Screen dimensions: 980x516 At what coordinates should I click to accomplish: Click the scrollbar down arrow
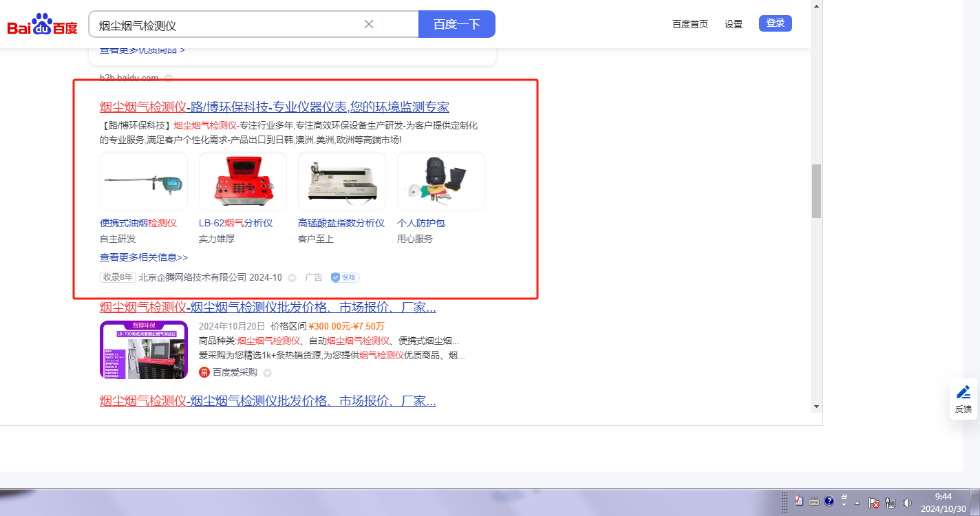(x=817, y=407)
